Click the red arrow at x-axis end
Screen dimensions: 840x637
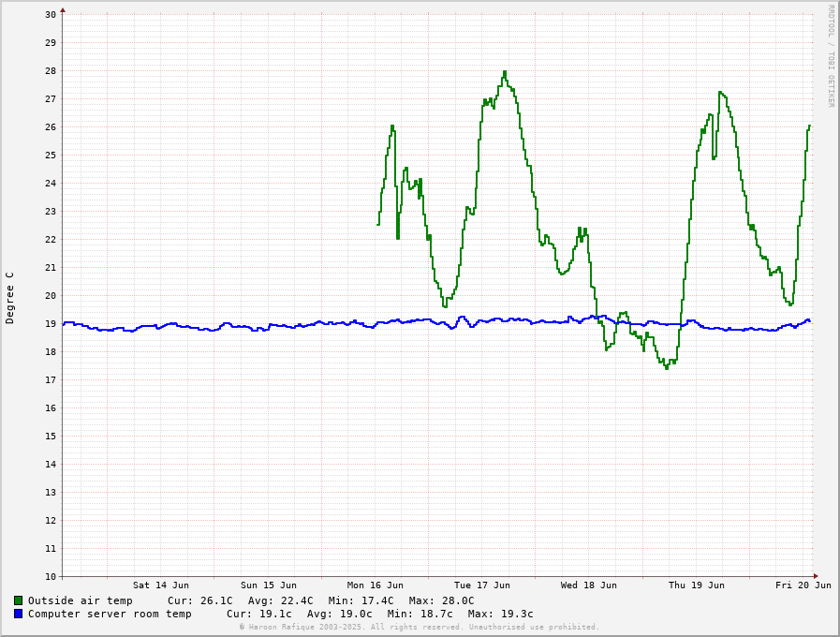coord(816,576)
